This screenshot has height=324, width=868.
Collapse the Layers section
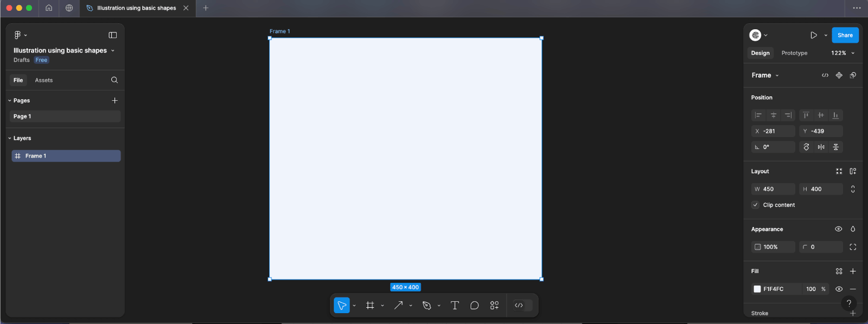click(10, 138)
